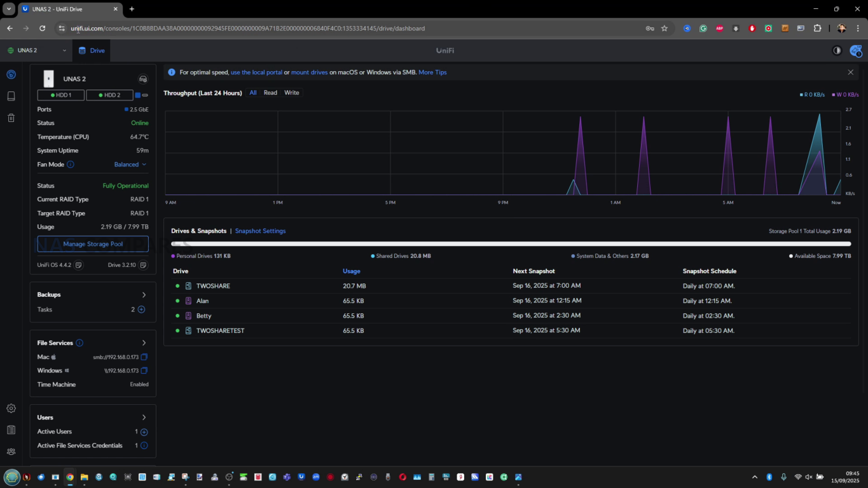Click the blue info icon in the tip banner
Viewport: 868px width, 488px height.
[171, 72]
